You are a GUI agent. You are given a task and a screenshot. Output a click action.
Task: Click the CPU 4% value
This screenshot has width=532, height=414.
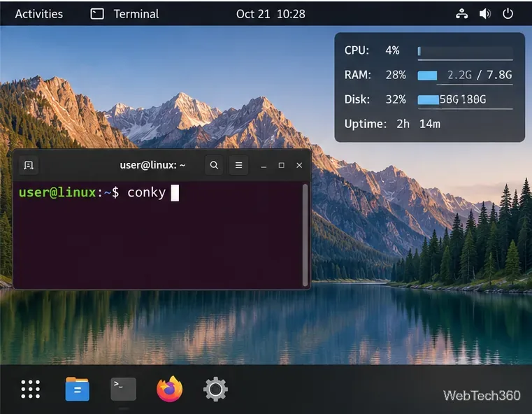pos(392,50)
